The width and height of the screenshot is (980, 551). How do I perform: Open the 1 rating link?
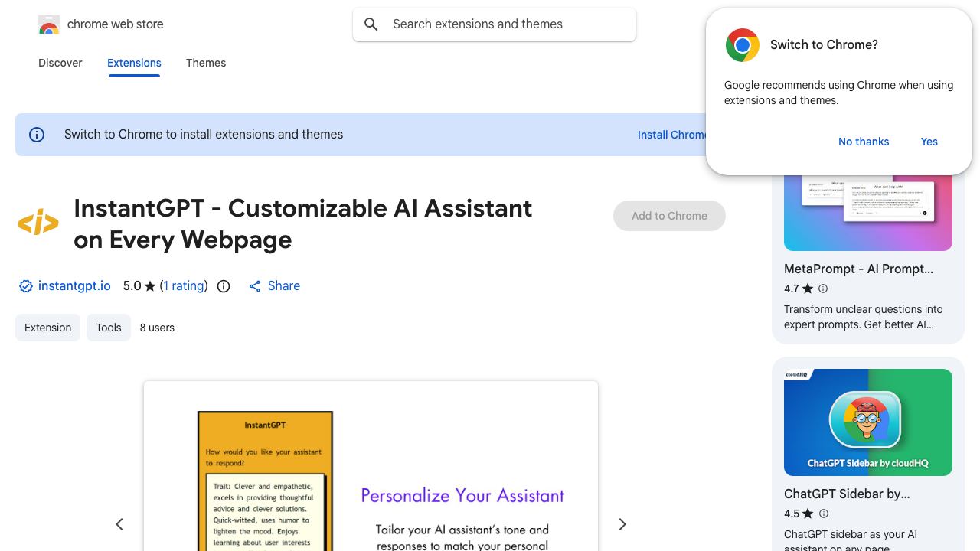coord(184,286)
